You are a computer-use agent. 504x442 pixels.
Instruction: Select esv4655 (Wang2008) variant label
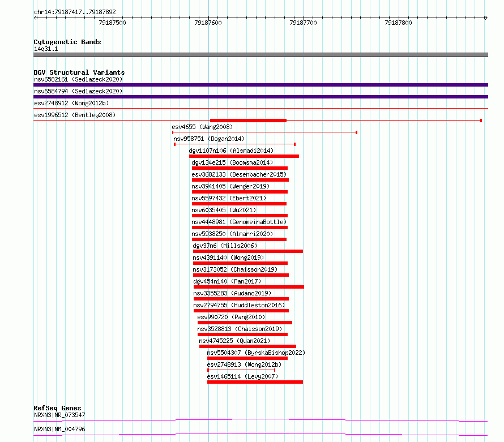pos(202,127)
